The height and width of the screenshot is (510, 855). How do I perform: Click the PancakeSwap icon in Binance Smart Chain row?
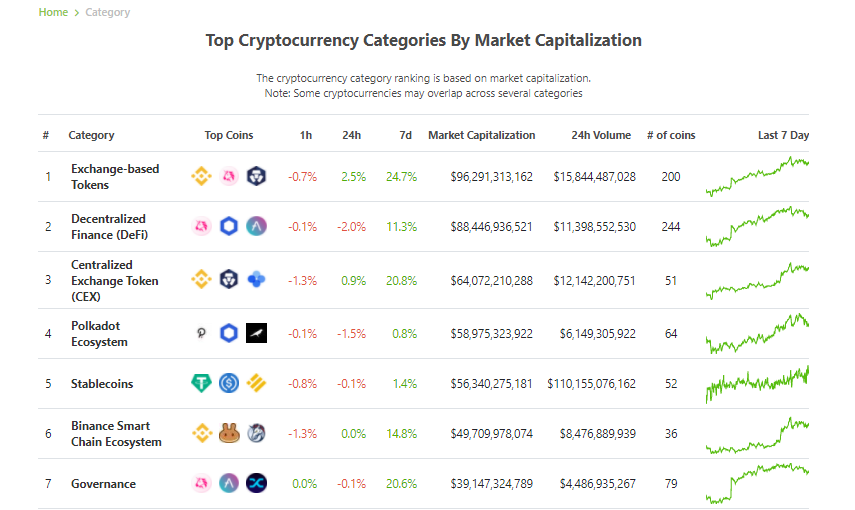click(229, 434)
